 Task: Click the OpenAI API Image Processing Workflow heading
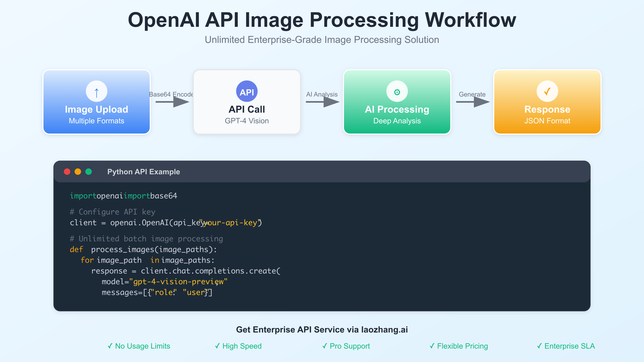point(322,20)
